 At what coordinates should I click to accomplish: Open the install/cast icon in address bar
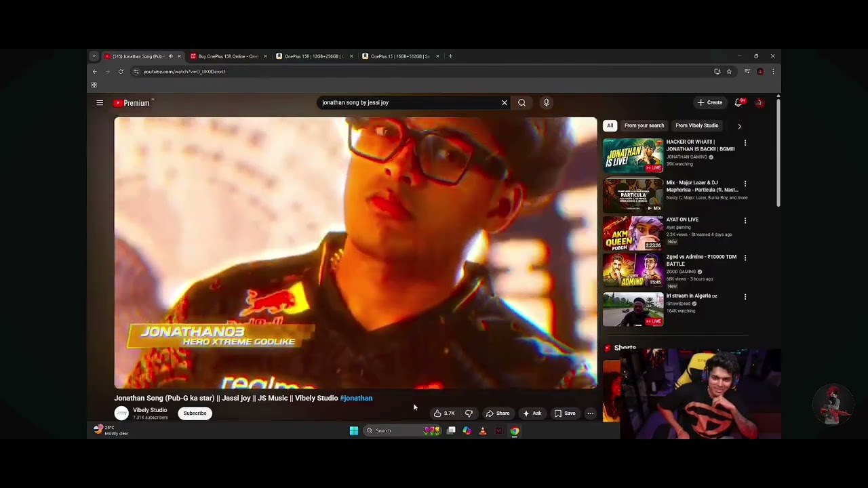(x=717, y=72)
